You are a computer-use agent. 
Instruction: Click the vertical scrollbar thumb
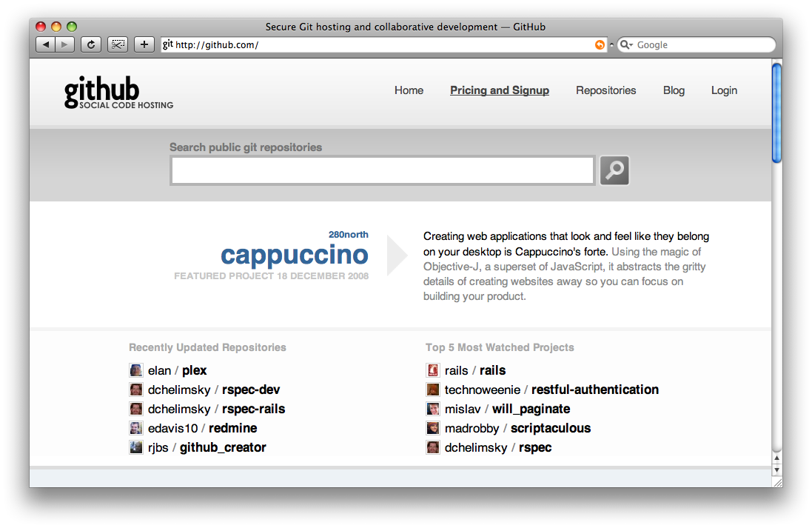click(776, 113)
